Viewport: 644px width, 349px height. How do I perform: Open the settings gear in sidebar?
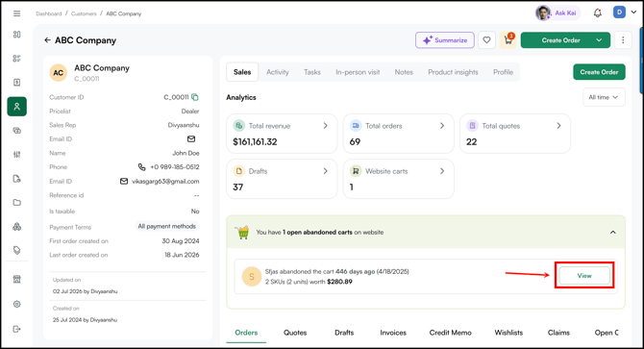(17, 304)
